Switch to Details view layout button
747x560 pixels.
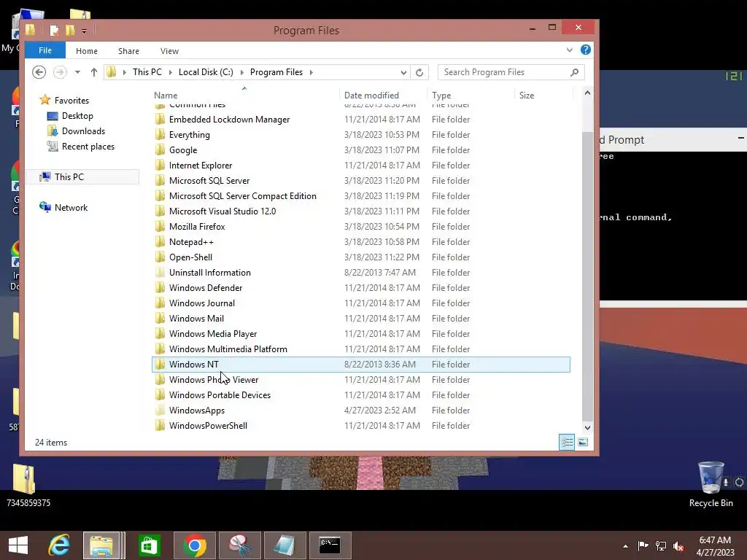coord(567,443)
